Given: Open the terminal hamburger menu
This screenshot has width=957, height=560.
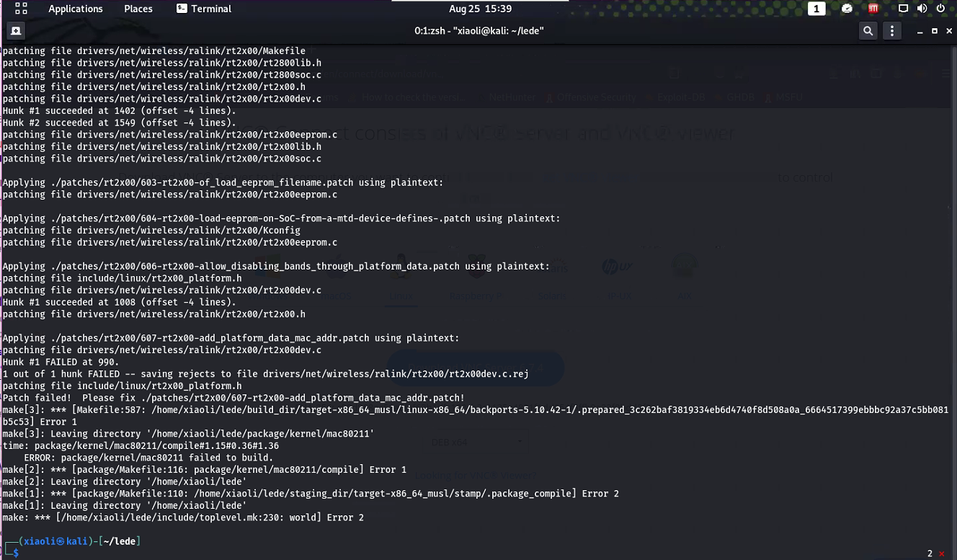Looking at the screenshot, I should (x=891, y=30).
